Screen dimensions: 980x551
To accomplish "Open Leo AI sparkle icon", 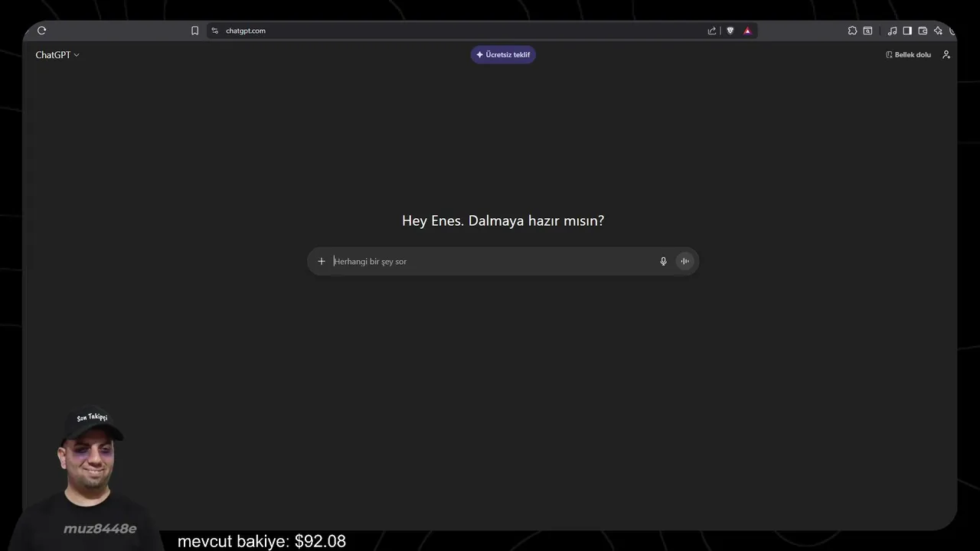I will [x=938, y=31].
